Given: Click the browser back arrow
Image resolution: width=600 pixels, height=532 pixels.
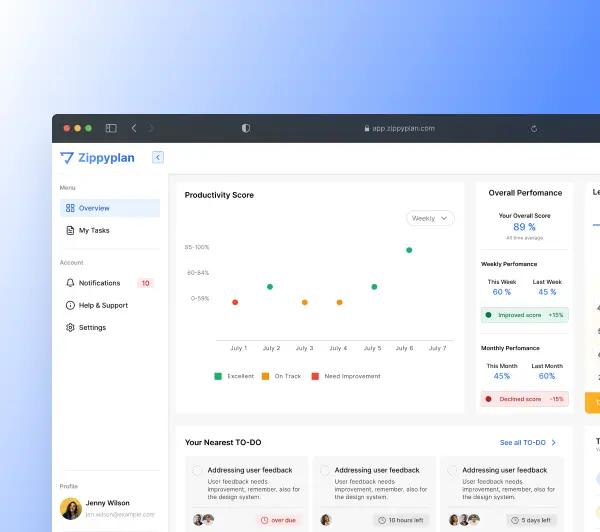Looking at the screenshot, I should coord(134,128).
